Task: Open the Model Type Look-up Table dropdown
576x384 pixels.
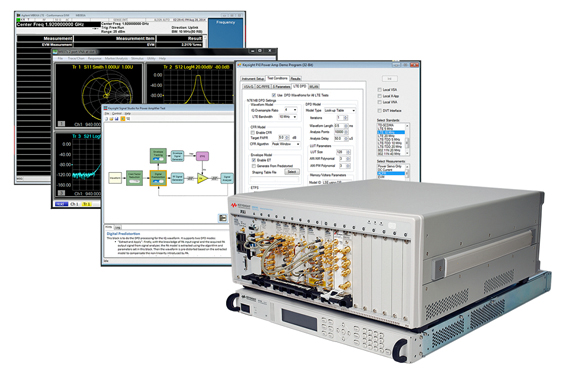Action: [340, 110]
